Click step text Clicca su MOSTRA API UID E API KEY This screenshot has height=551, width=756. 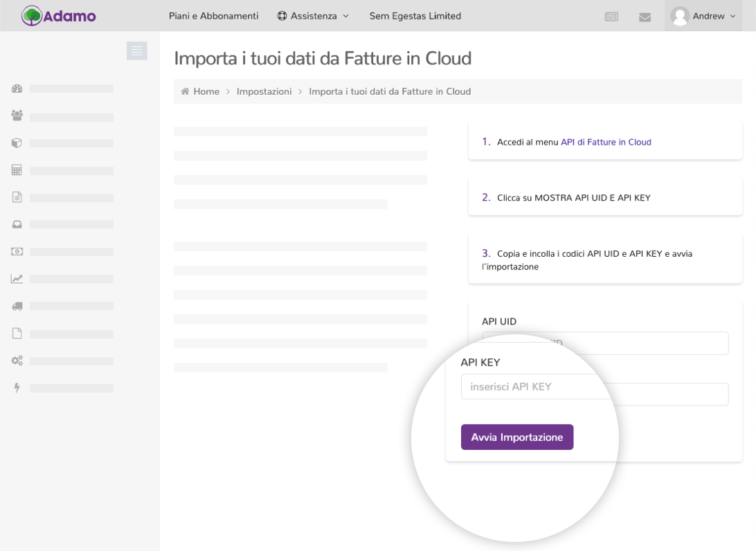574,198
